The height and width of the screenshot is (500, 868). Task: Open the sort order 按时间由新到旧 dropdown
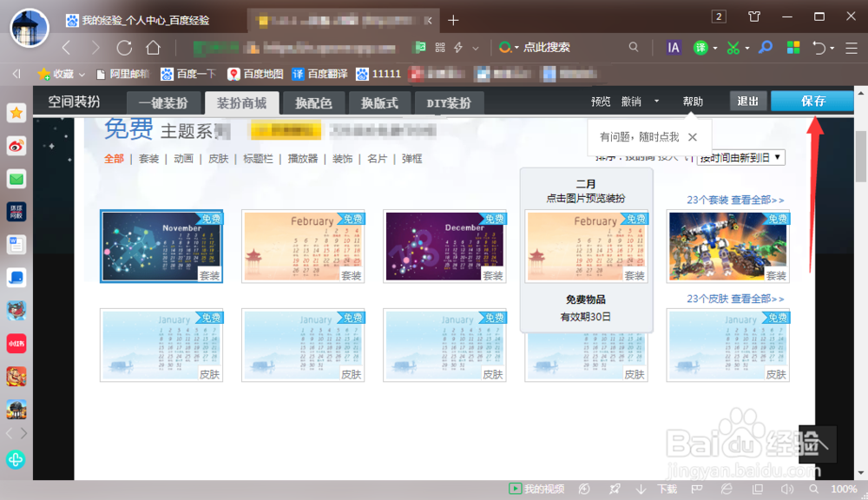[x=740, y=157]
